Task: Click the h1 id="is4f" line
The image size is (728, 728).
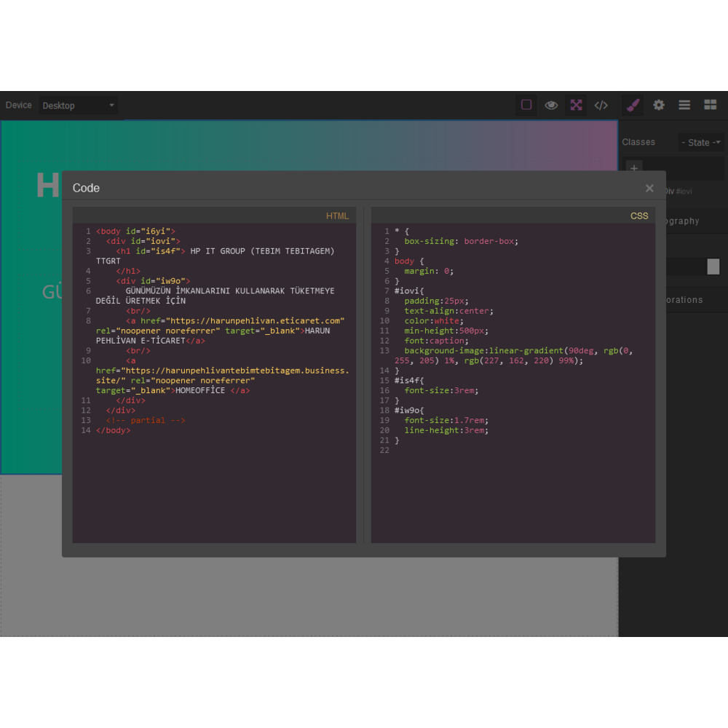Action: (x=225, y=251)
